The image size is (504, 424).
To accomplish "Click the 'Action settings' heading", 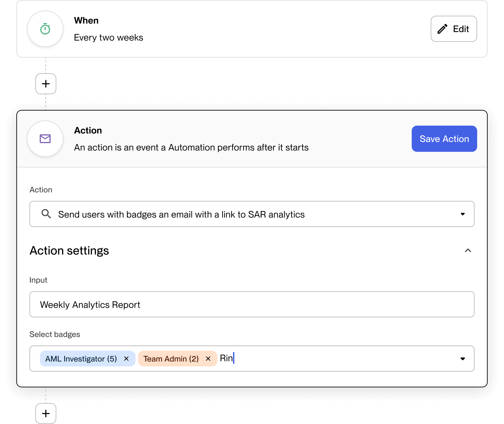I will point(69,251).
